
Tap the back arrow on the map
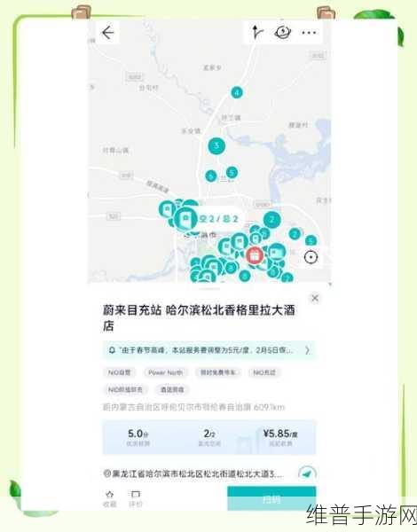(107, 33)
